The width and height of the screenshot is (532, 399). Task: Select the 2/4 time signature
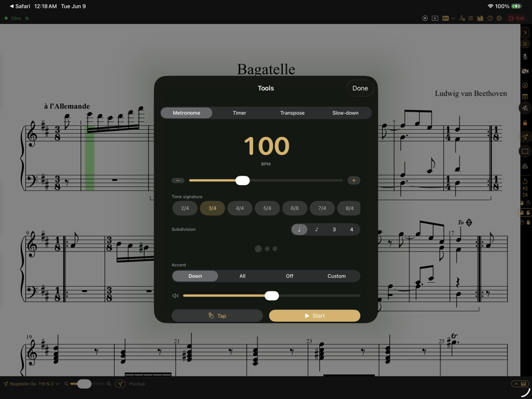[185, 208]
